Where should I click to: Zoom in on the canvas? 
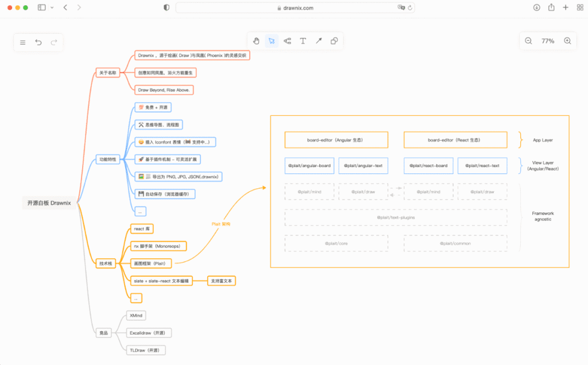[567, 41]
